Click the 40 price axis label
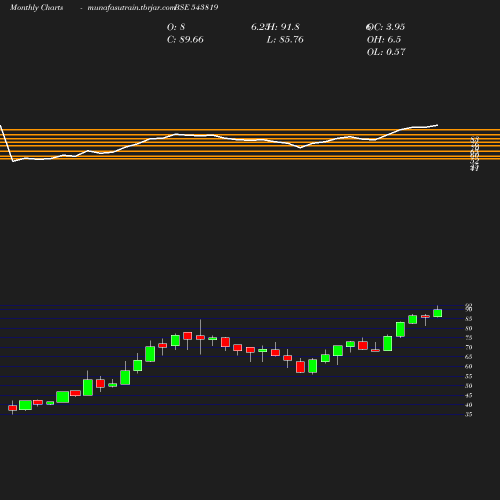 pos(469,405)
